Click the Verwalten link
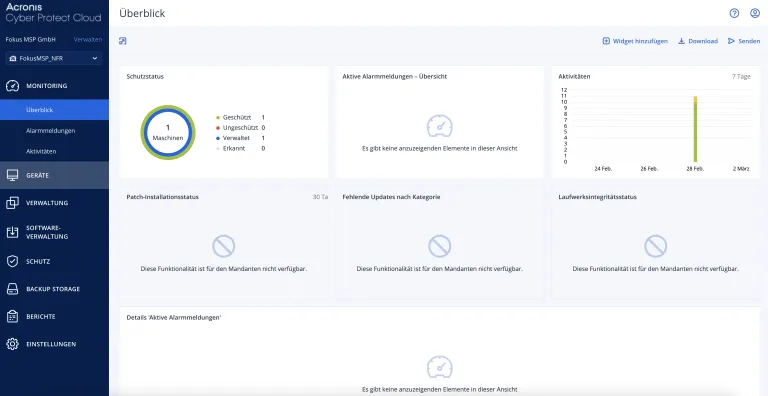The width and height of the screenshot is (768, 396). coord(88,39)
